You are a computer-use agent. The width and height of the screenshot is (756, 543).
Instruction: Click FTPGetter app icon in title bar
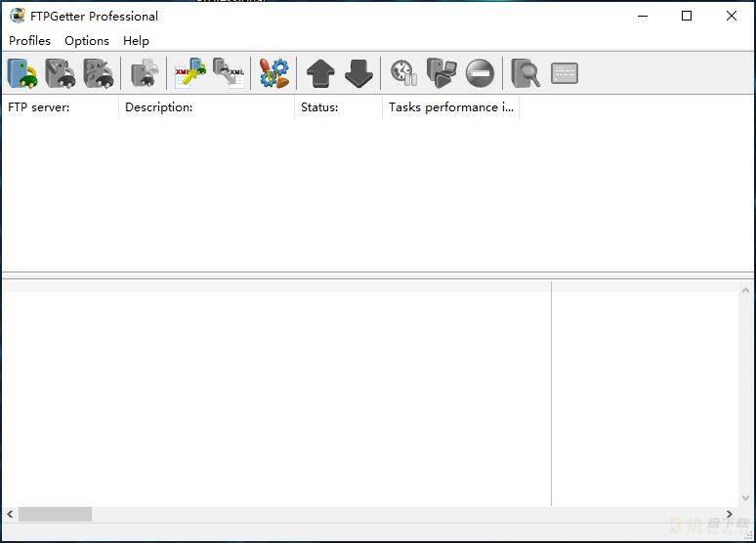coord(18,16)
